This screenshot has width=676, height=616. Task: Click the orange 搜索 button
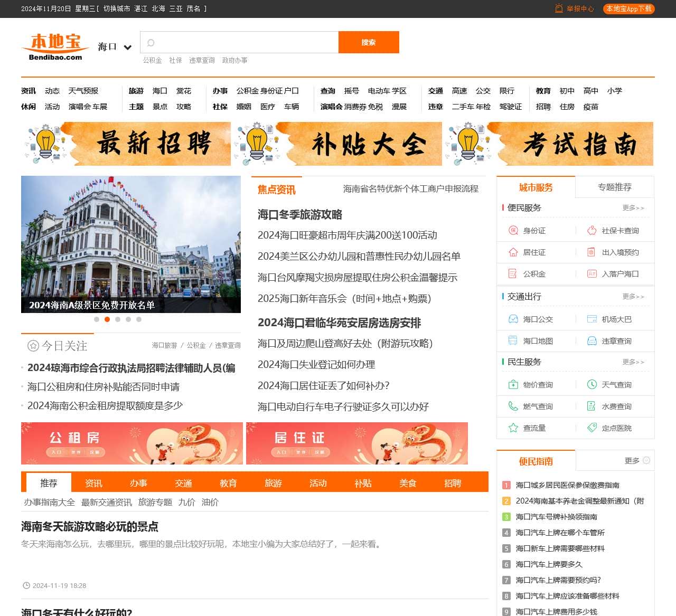click(369, 42)
